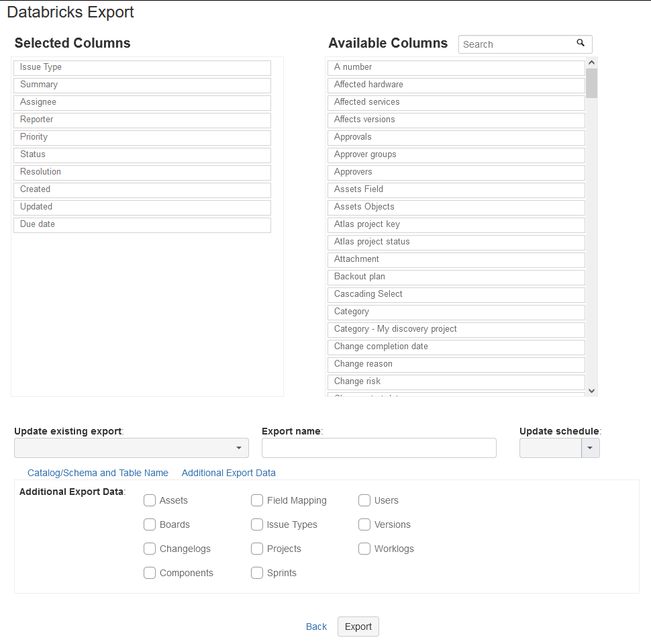Click the Export name text field
651x644 pixels.
pos(379,448)
